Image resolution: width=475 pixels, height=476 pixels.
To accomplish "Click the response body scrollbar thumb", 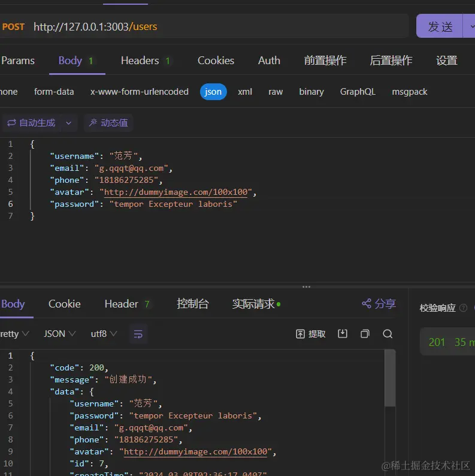I will click(390, 378).
